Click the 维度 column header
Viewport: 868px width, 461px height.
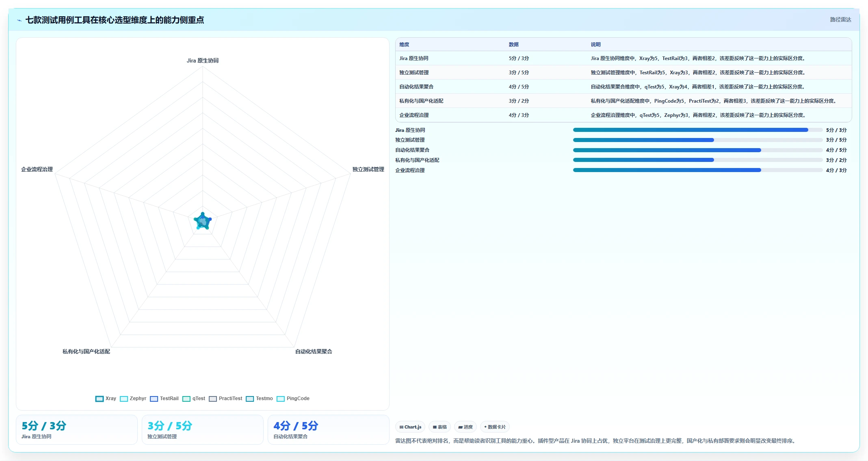(x=404, y=45)
